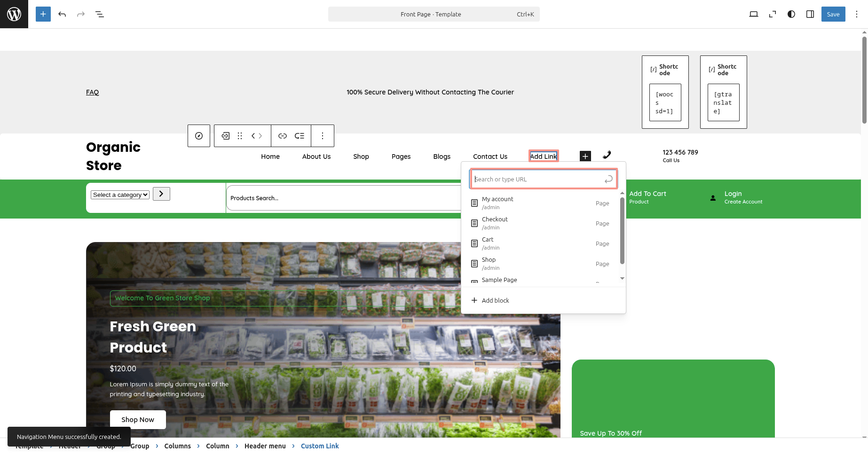Select the parent Navigation block compass icon
This screenshot has height=454, width=868.
pos(199,136)
